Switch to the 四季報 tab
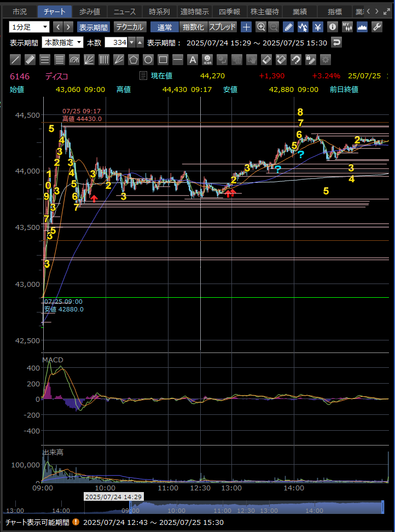Viewport: 395px width, 532px height. [x=230, y=11]
